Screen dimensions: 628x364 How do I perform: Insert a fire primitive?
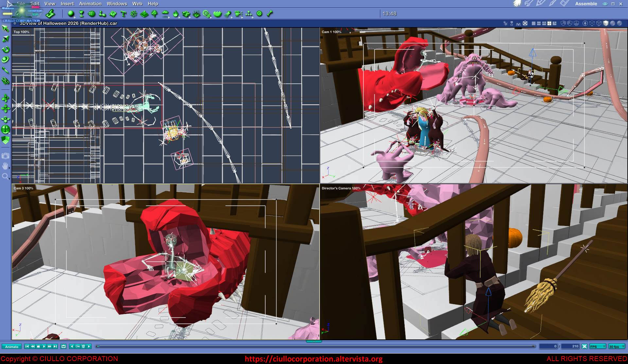(176, 14)
